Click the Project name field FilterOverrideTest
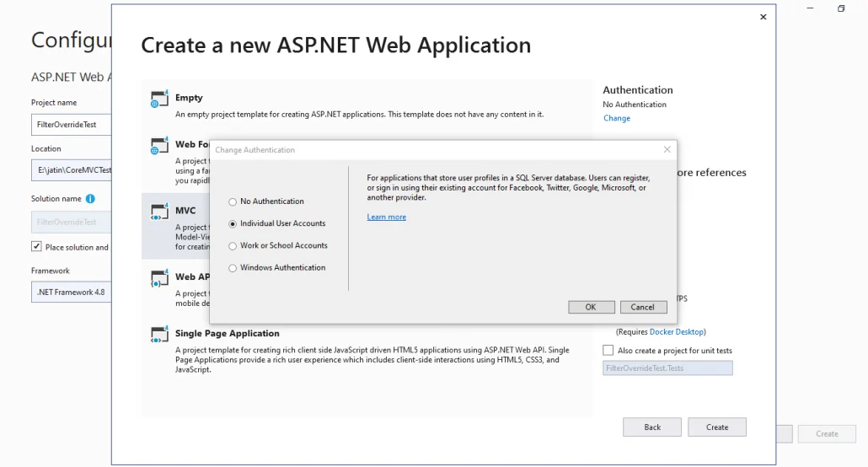The width and height of the screenshot is (868, 467). [x=71, y=125]
